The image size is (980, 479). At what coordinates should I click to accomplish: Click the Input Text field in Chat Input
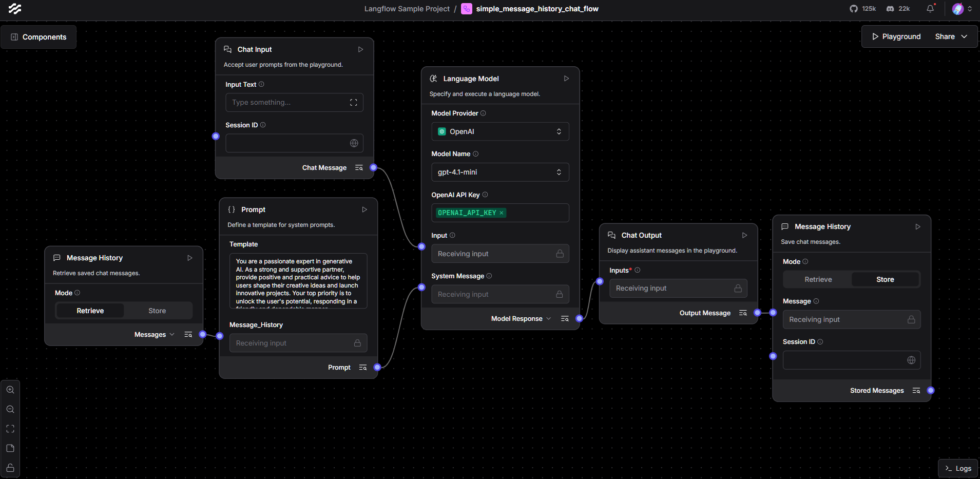287,103
